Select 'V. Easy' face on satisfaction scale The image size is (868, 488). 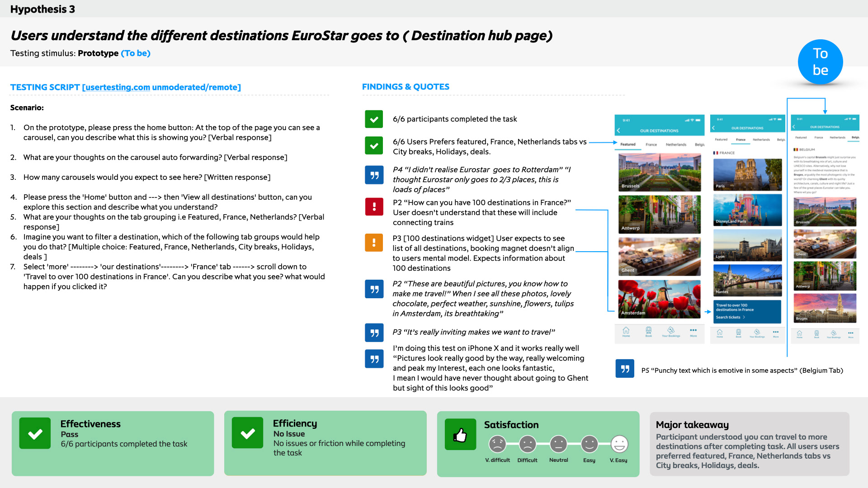point(619,444)
